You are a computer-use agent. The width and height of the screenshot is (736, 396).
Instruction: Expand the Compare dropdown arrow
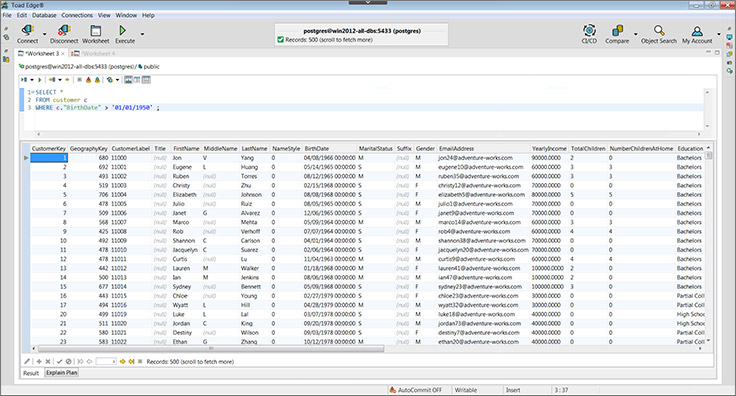tap(636, 34)
